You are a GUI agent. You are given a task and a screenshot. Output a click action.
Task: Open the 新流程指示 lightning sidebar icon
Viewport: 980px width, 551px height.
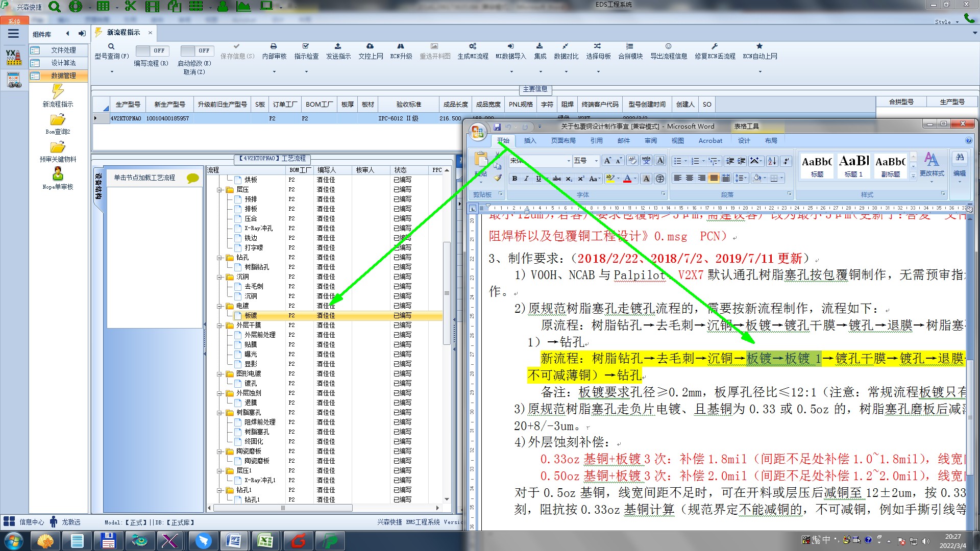58,92
